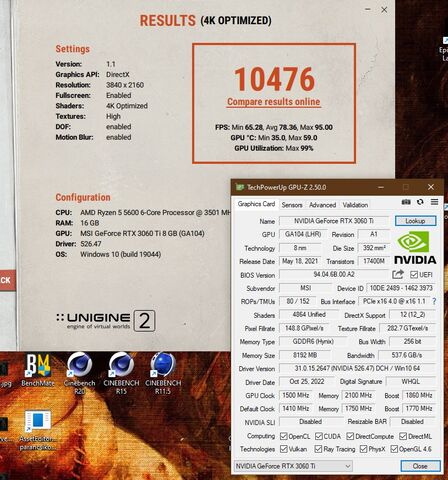Click the GPU-Z Close button

pos(420,466)
